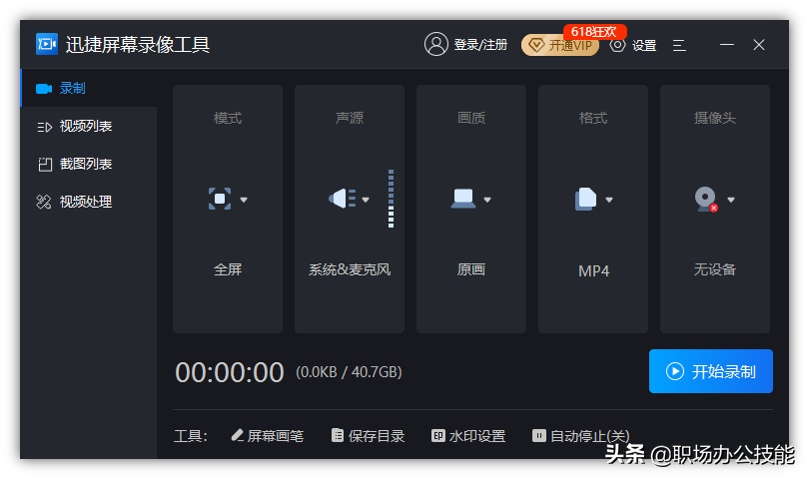Expand the 声源 dropdown arrow

click(x=365, y=200)
